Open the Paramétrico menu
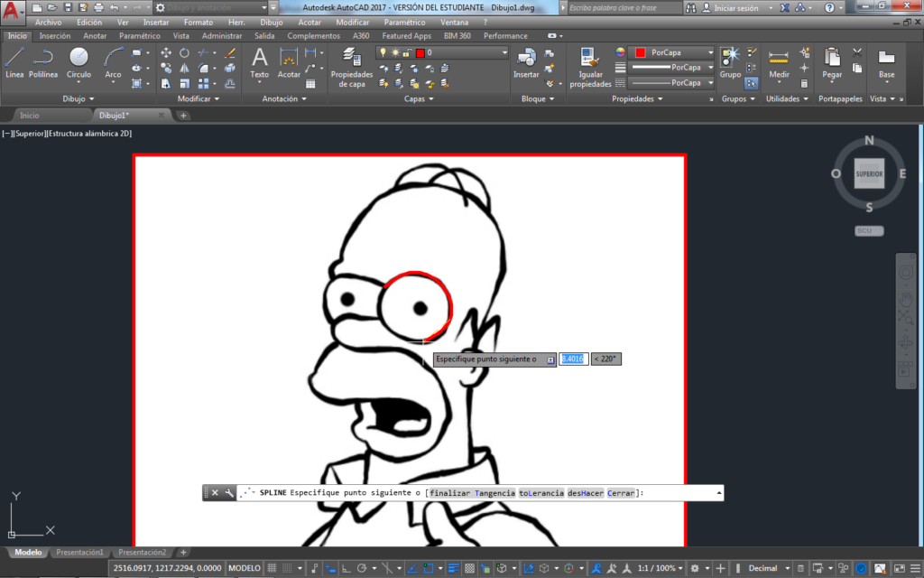This screenshot has width=924, height=578. pos(404,23)
